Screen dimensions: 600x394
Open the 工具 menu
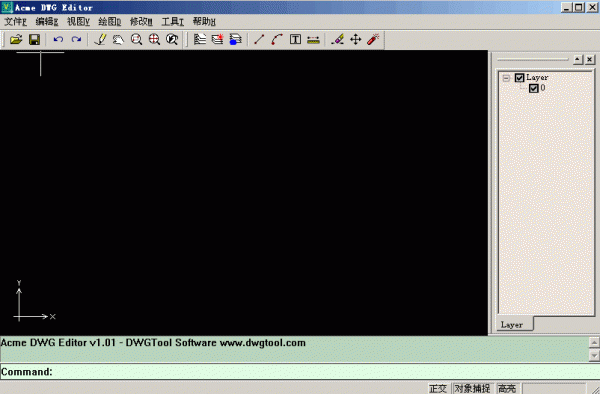pos(173,22)
